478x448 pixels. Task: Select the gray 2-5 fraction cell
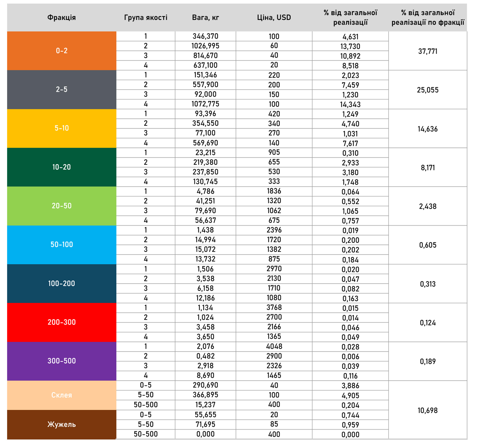point(62,89)
